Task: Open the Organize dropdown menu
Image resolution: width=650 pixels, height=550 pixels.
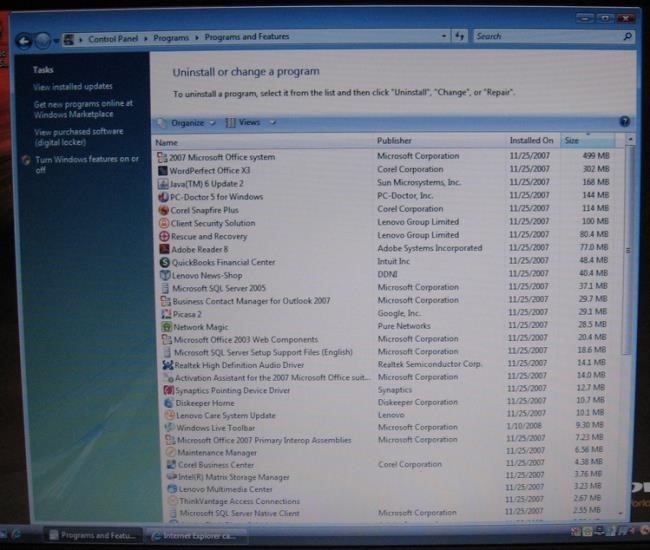Action: [187, 123]
